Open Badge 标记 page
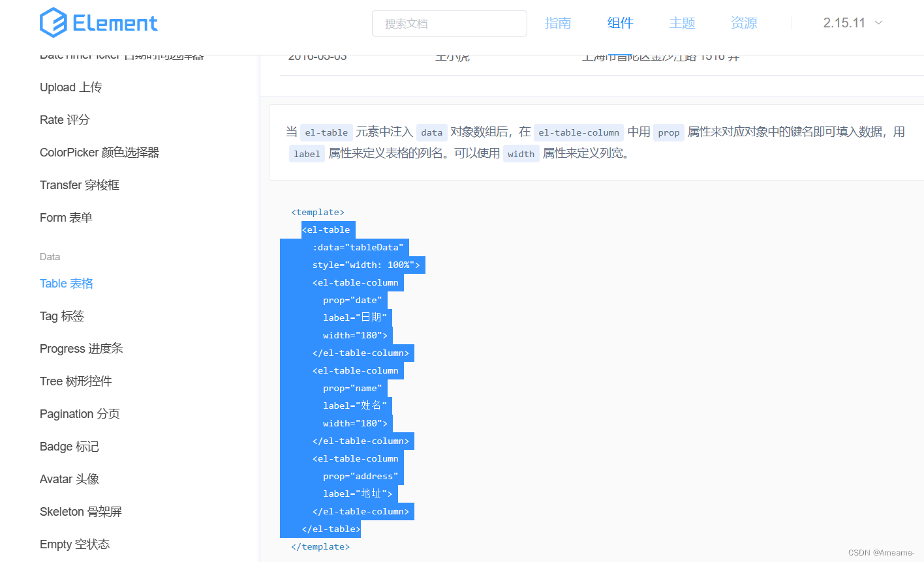Image resolution: width=924 pixels, height=562 pixels. tap(69, 447)
